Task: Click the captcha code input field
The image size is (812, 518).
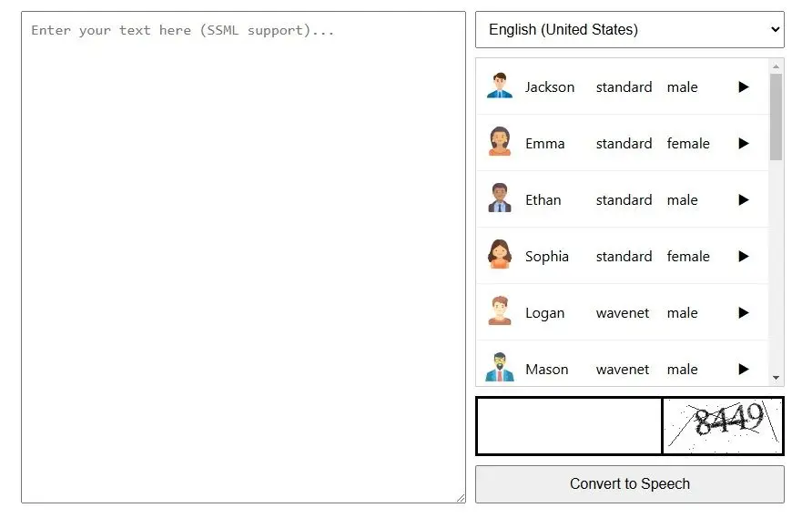Action: [x=569, y=426]
